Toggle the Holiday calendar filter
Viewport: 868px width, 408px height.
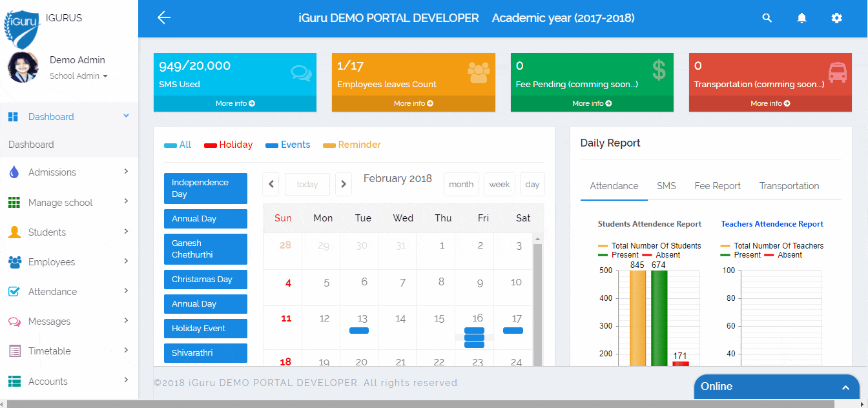228,145
